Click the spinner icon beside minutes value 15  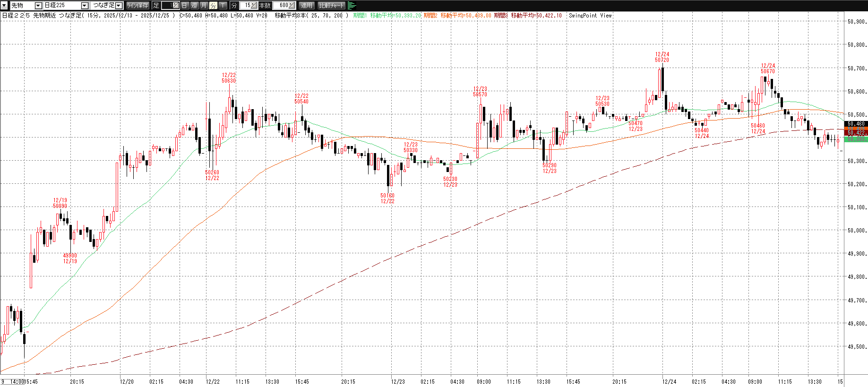[x=254, y=6]
